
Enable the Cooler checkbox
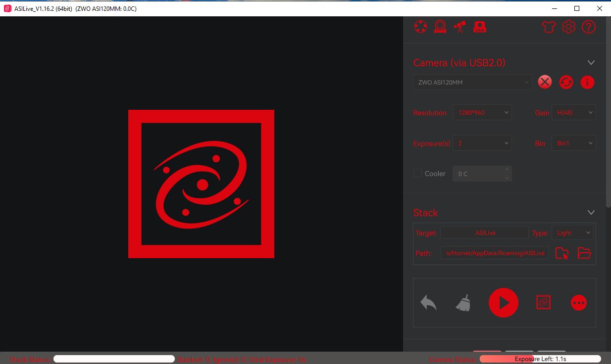coord(417,173)
